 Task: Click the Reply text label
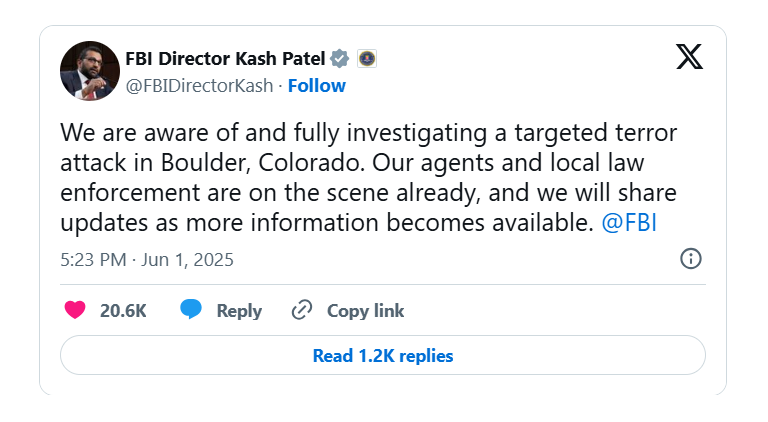pos(239,311)
